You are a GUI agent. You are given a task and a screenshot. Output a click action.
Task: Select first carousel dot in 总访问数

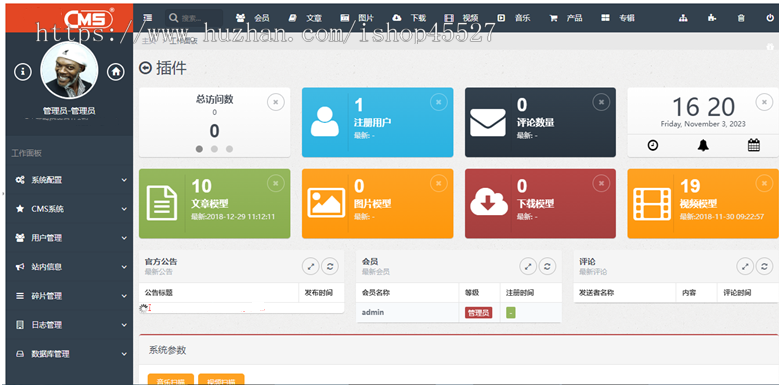click(199, 149)
